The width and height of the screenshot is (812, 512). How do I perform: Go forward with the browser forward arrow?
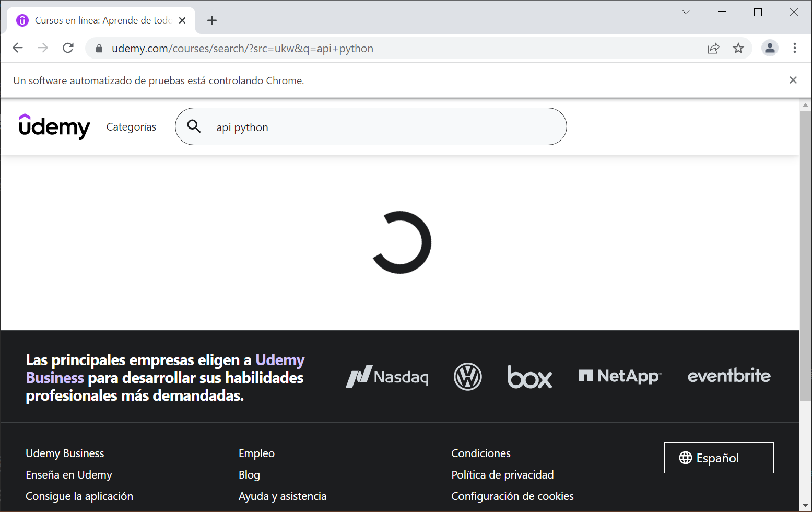click(x=43, y=48)
